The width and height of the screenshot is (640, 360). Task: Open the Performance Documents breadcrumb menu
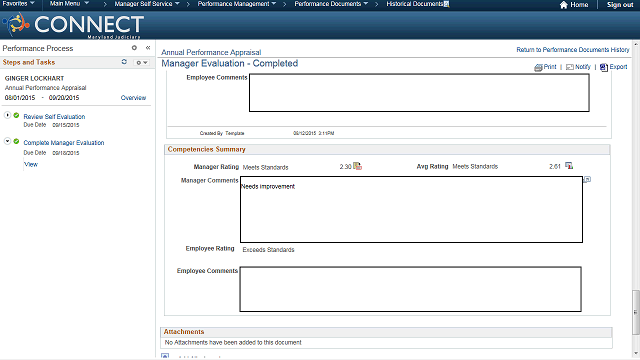[x=331, y=4]
